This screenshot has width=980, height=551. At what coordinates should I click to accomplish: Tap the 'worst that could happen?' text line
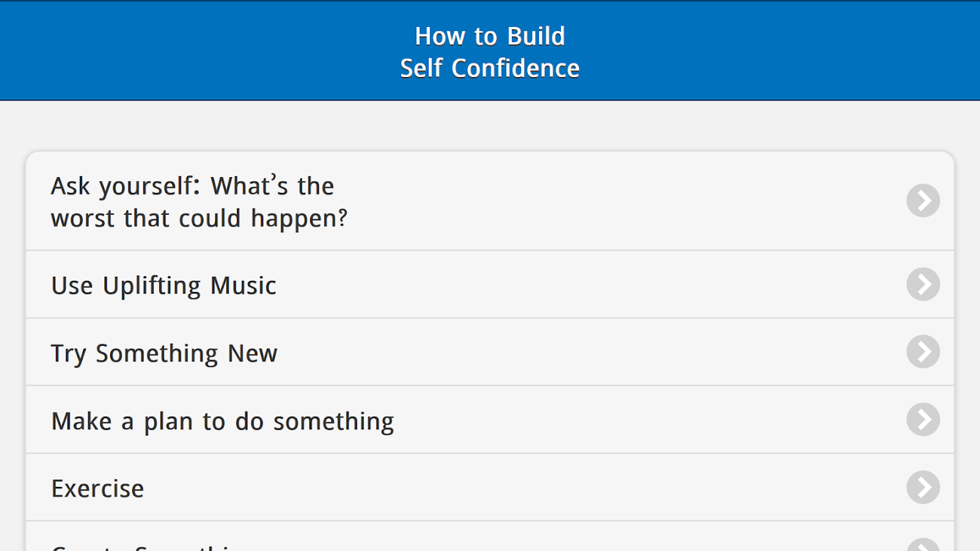click(x=199, y=218)
